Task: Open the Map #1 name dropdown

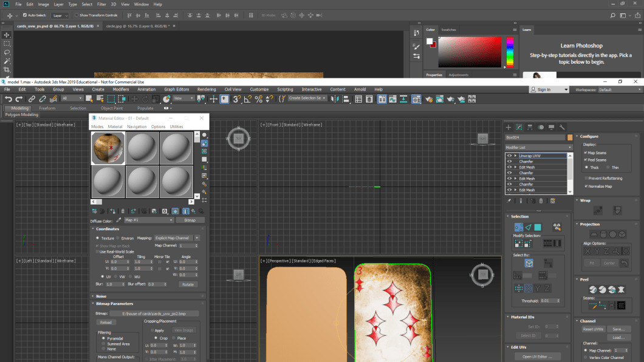Action: [x=148, y=220]
